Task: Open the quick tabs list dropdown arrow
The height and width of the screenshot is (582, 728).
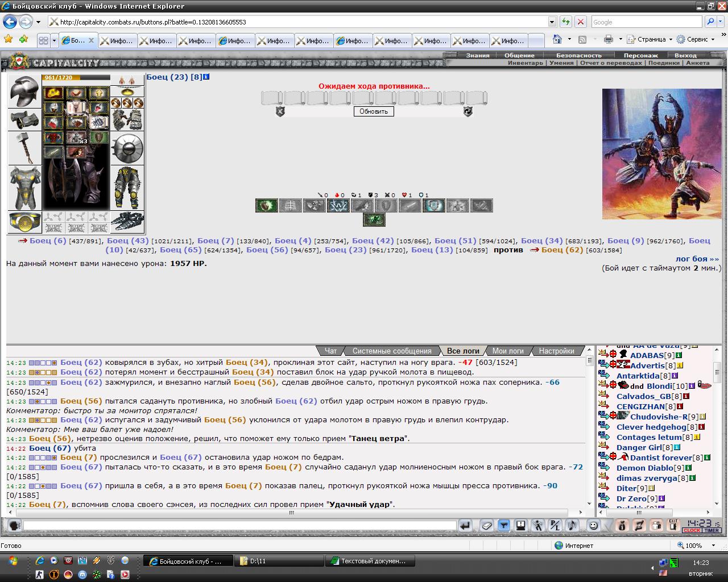Action: 55,40
